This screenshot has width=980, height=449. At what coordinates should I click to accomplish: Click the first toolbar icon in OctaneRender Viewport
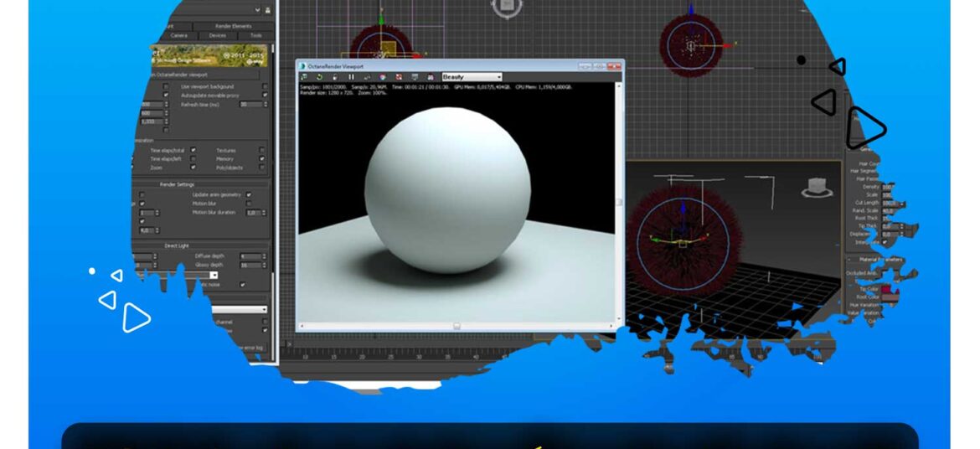[303, 77]
